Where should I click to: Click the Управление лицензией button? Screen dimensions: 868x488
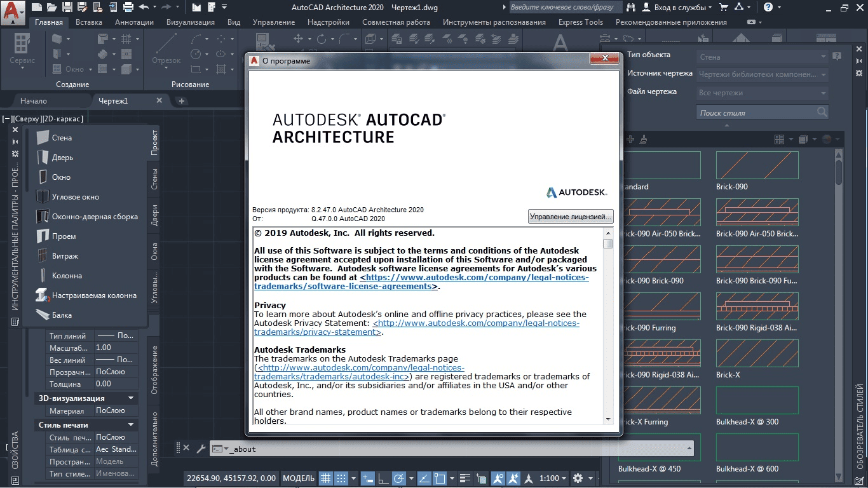(x=571, y=217)
